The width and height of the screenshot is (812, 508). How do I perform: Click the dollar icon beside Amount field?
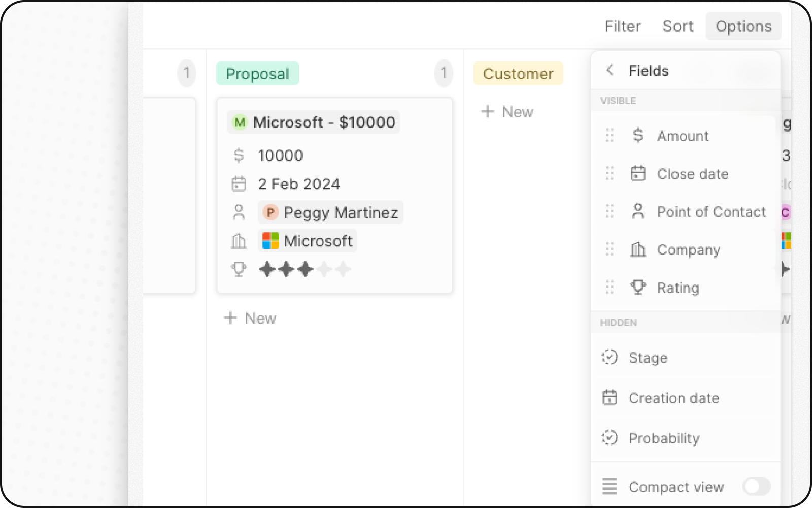coord(638,136)
